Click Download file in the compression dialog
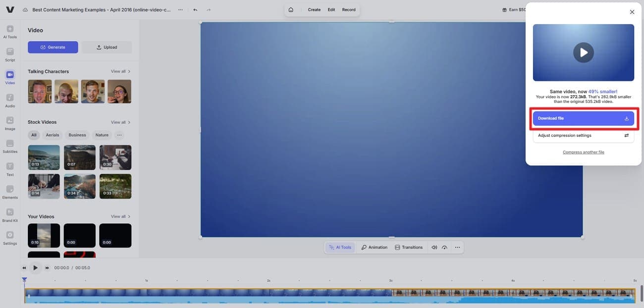The width and height of the screenshot is (644, 308). (x=584, y=117)
